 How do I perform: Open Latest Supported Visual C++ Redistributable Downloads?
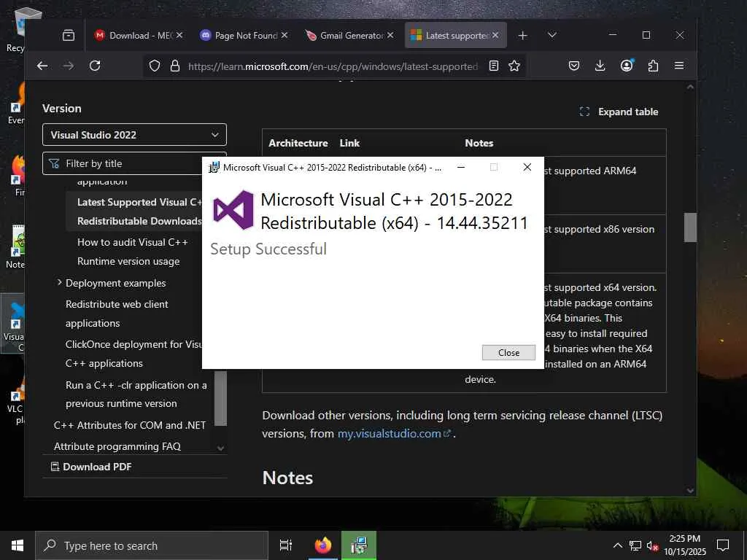(x=139, y=211)
